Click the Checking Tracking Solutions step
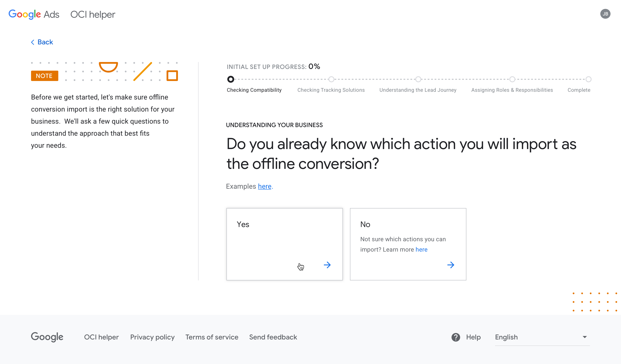This screenshot has width=621, height=364. [x=331, y=90]
